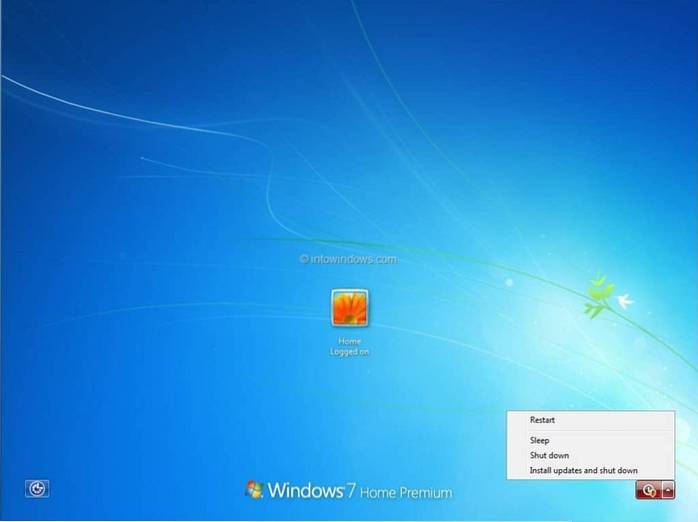Click the red power button with shield

[649, 490]
